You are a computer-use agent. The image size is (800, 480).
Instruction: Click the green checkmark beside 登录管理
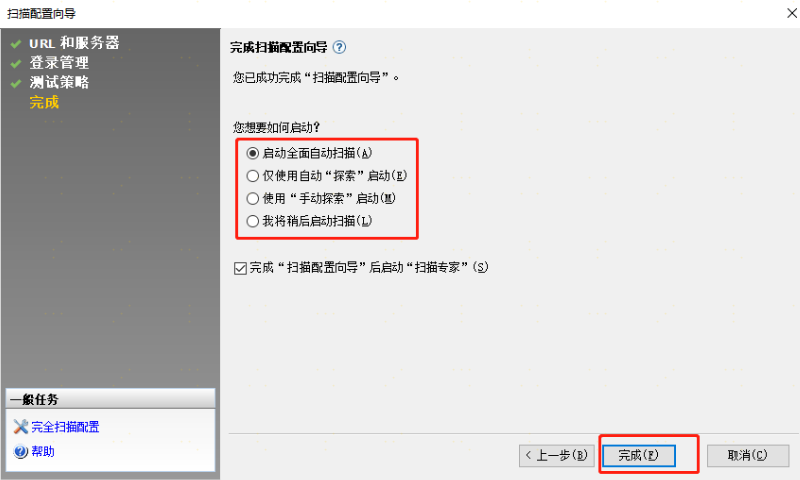[x=16, y=64]
